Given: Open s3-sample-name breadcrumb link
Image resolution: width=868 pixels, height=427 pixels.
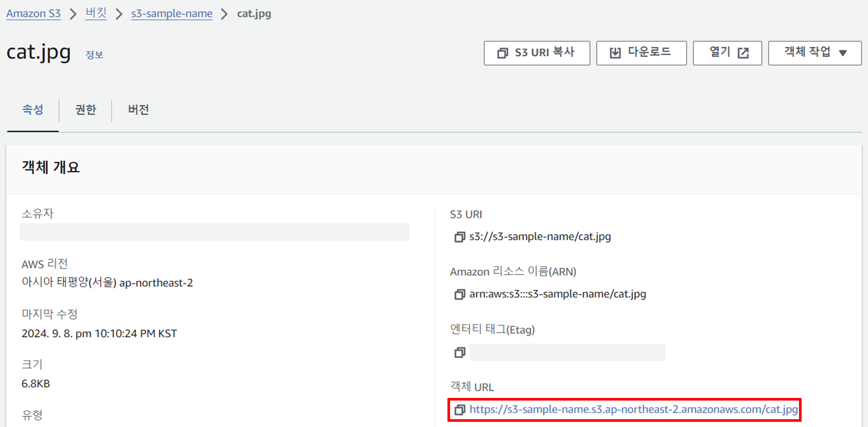Looking at the screenshot, I should (172, 13).
